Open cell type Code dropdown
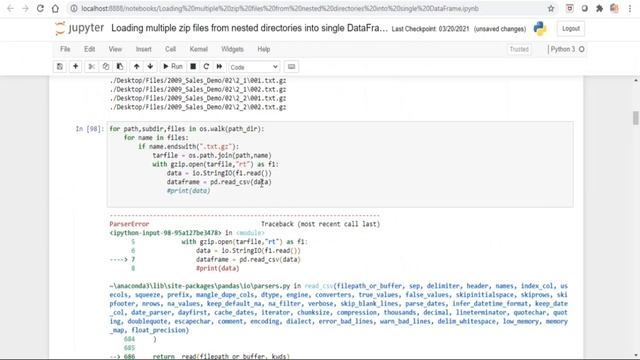This screenshot has height=360, width=640. tap(253, 67)
